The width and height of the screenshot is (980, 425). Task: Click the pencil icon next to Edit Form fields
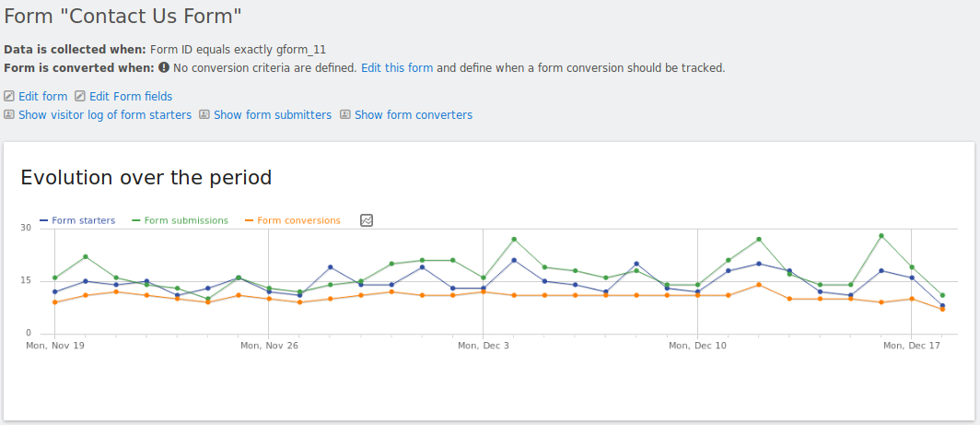[80, 96]
